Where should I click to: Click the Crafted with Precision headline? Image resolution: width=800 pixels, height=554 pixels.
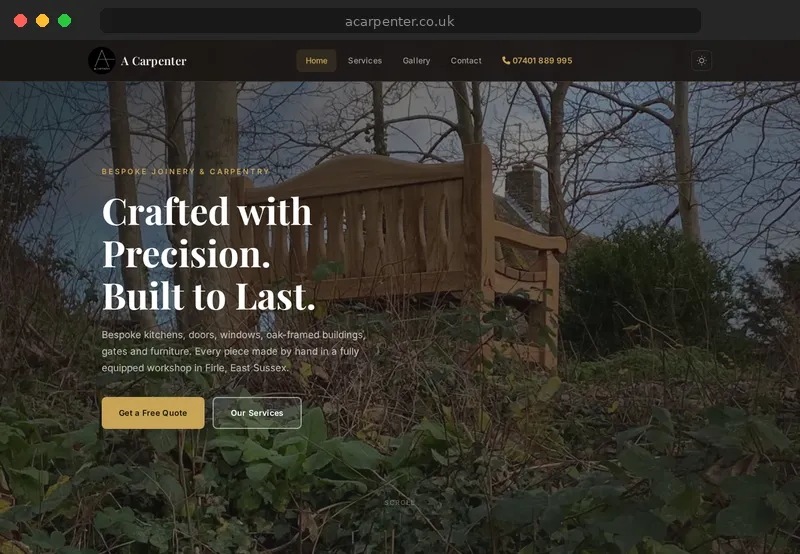point(209,254)
